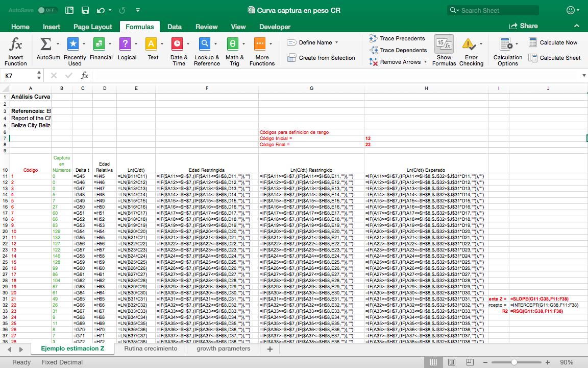
Task: Open Customize Quick Access Toolbar dropdown
Action: (x=138, y=10)
